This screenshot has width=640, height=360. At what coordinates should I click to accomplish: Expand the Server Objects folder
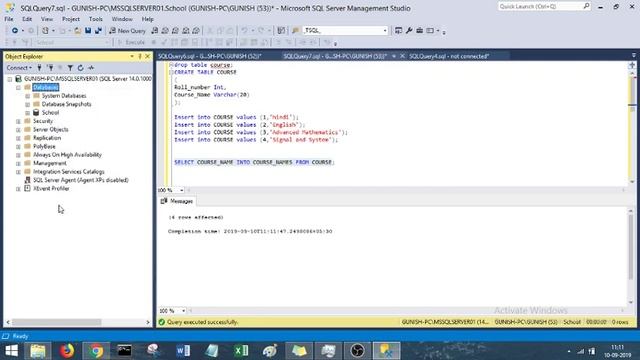18,130
